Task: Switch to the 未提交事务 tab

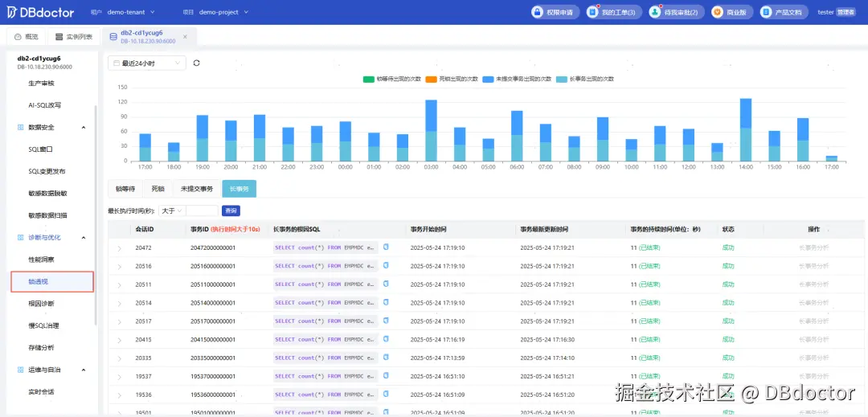Action: click(x=197, y=189)
